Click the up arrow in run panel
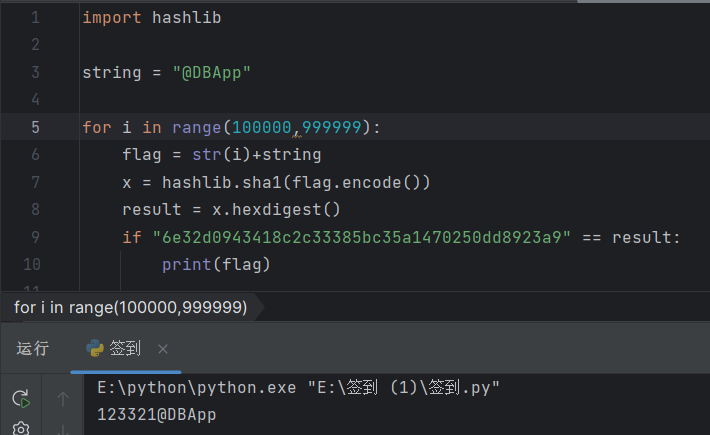 62,399
